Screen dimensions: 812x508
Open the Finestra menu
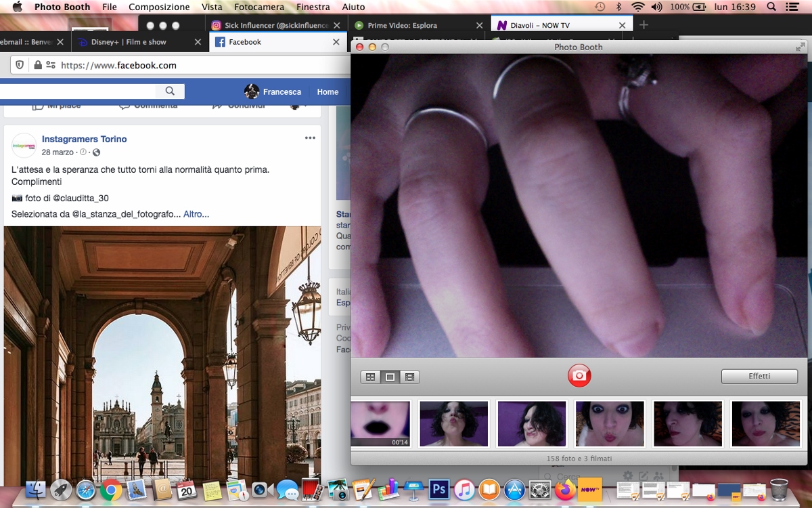point(313,7)
